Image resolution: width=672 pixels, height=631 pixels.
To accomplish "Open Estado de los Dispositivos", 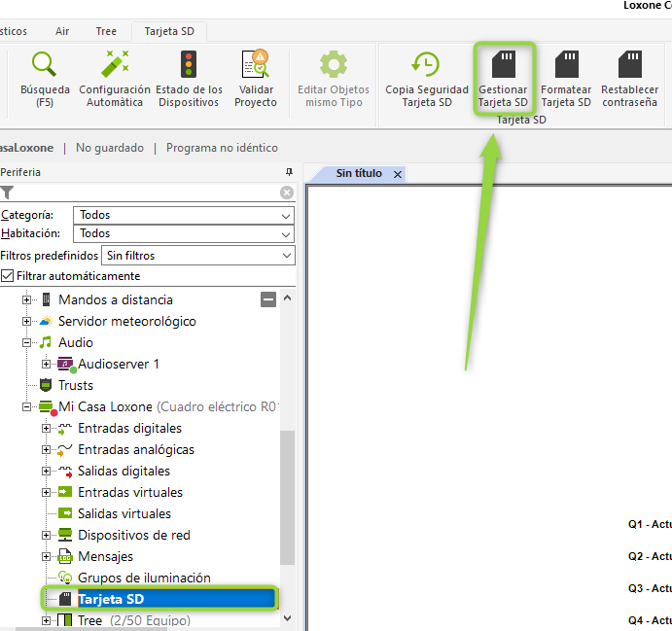I will click(x=189, y=65).
